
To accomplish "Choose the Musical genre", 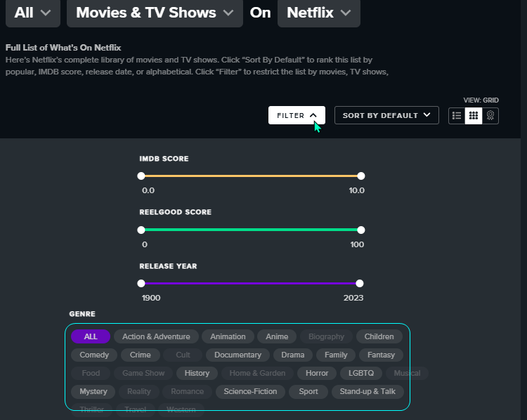I will [407, 373].
